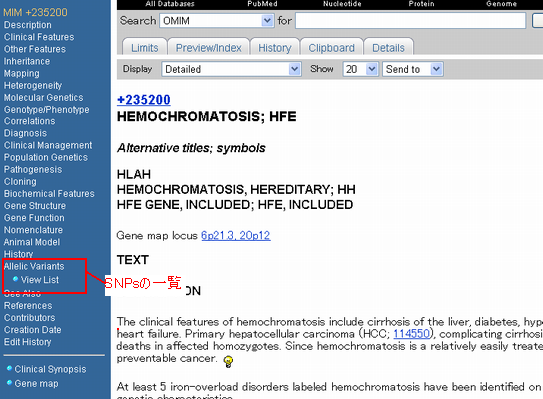Select PubMed in top bar
The image size is (543, 399).
coord(262,4)
